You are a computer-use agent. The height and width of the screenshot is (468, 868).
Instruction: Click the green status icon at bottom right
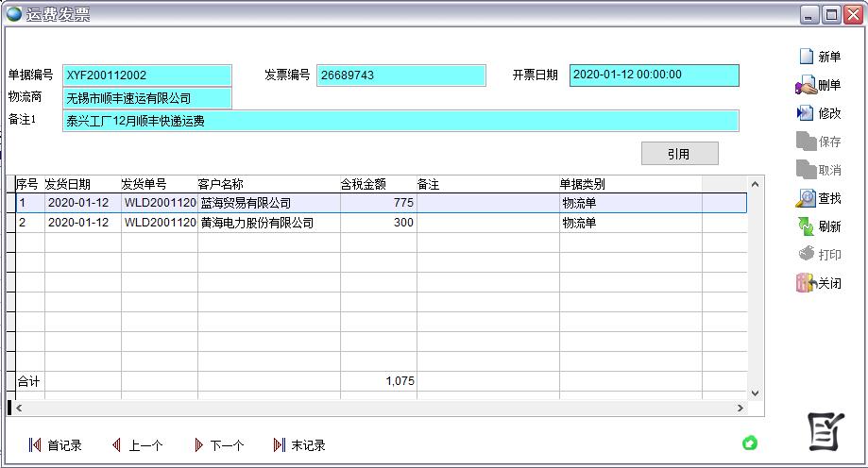click(750, 443)
